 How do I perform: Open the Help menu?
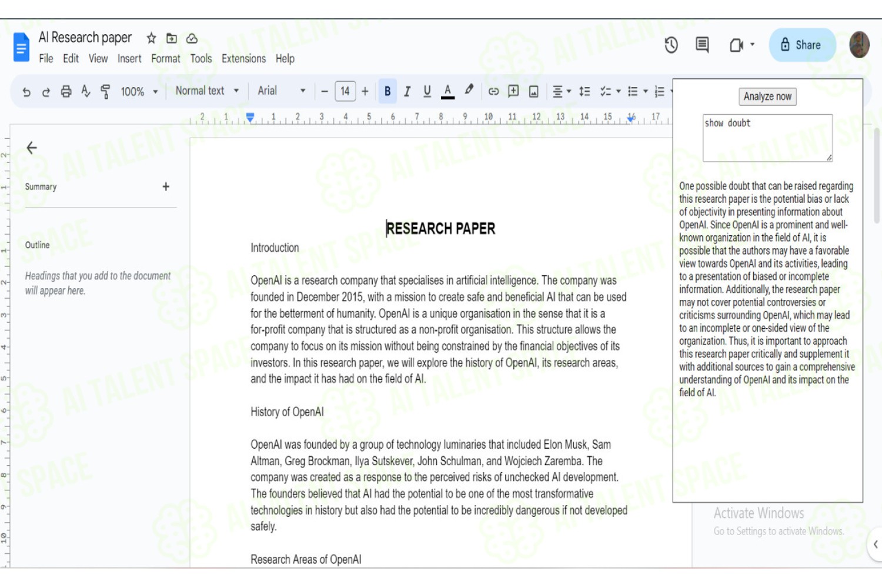coord(285,59)
